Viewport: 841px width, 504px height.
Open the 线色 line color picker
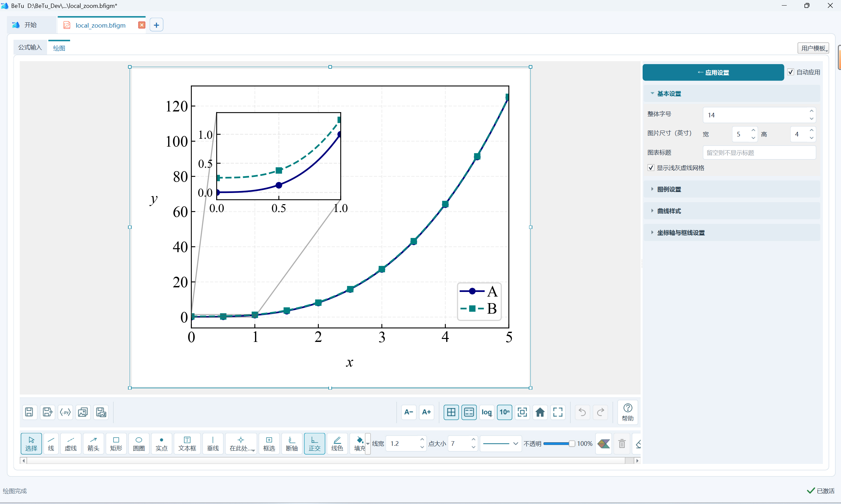coord(337,443)
